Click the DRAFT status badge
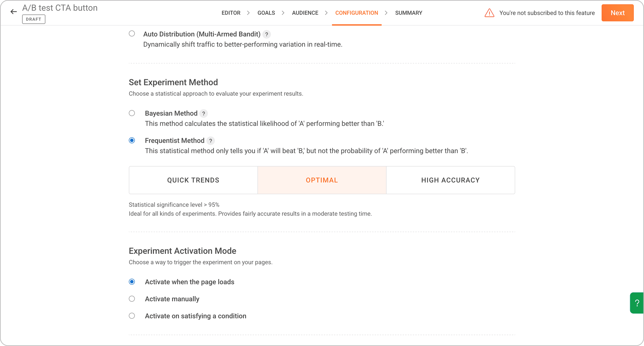The width and height of the screenshot is (644, 346). coord(34,19)
